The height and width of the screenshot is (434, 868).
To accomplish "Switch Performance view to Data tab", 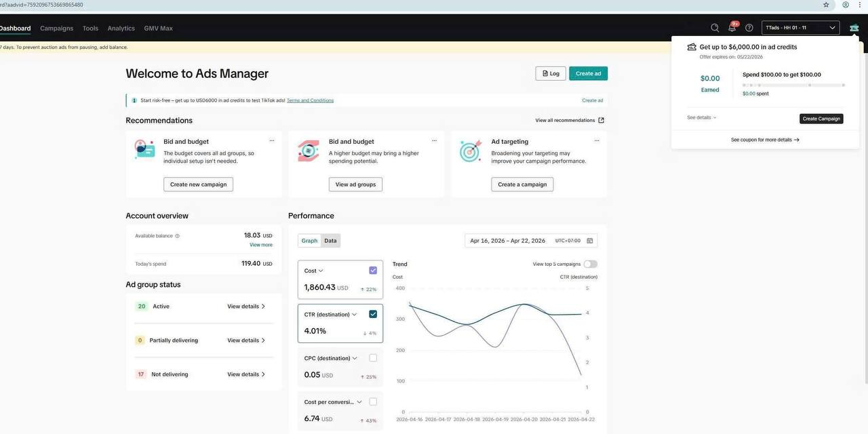I will [x=330, y=241].
